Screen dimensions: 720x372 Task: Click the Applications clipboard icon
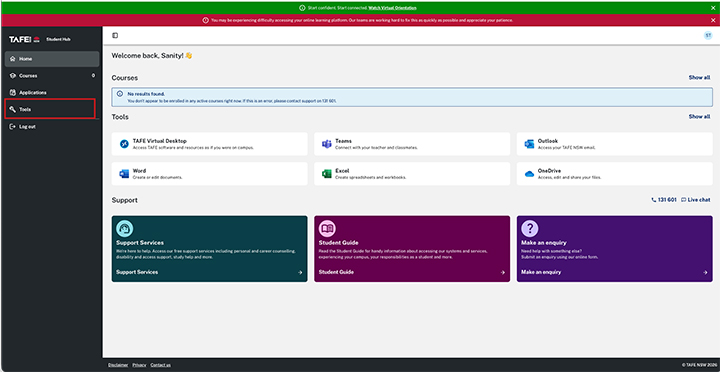point(13,92)
